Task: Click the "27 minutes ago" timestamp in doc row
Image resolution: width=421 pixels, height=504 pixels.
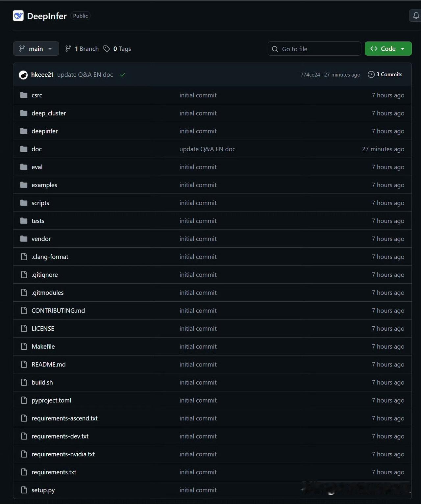Action: [383, 149]
